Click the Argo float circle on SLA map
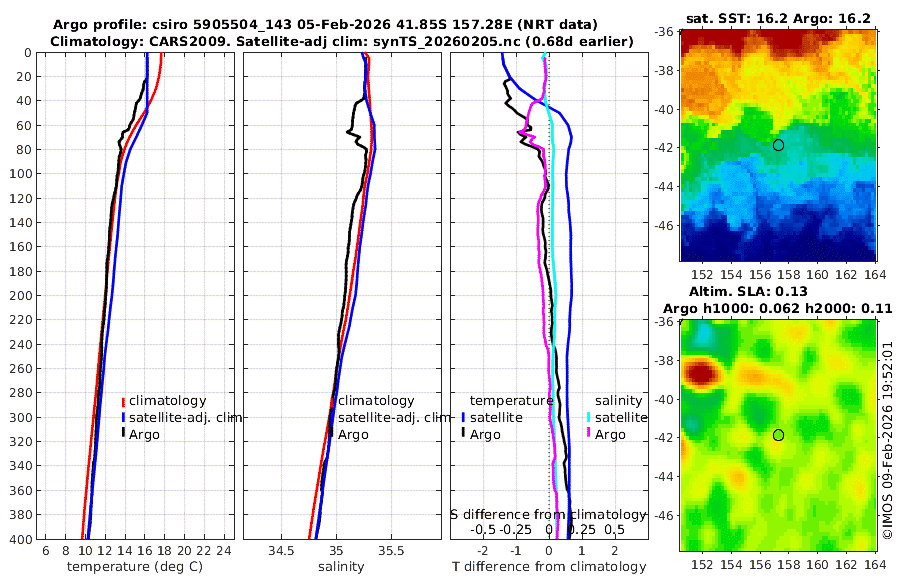This screenshot has width=900, height=580. tap(778, 435)
